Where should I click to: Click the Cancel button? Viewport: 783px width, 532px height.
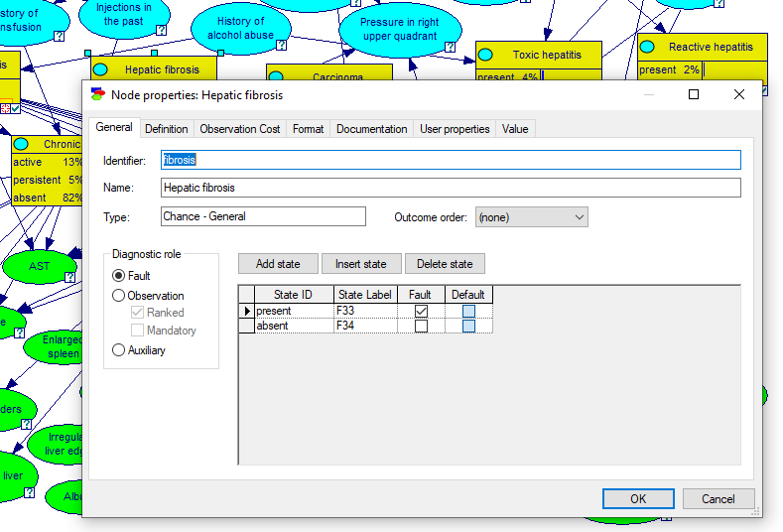click(718, 498)
